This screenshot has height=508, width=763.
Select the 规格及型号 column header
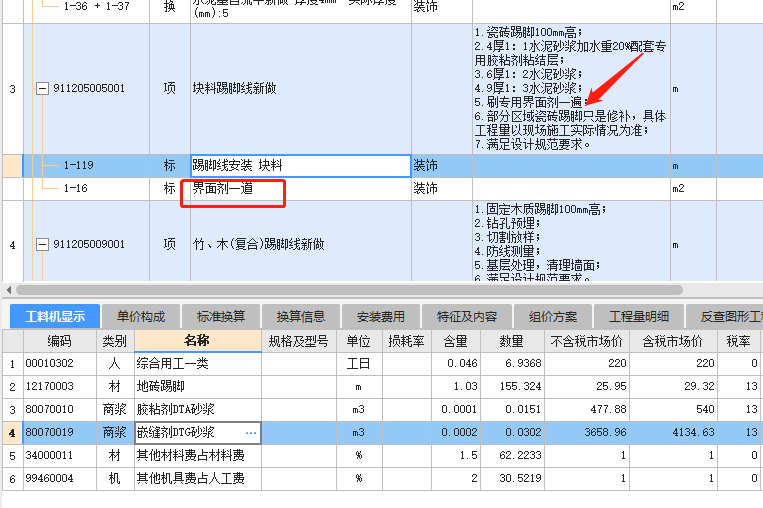click(299, 341)
